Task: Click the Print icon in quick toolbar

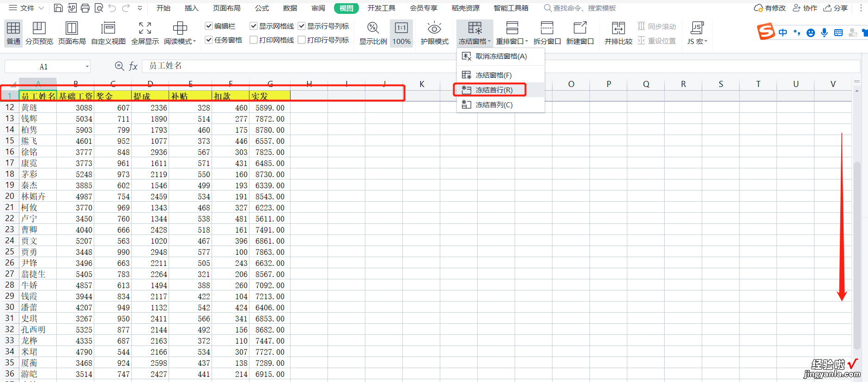Action: tap(85, 8)
